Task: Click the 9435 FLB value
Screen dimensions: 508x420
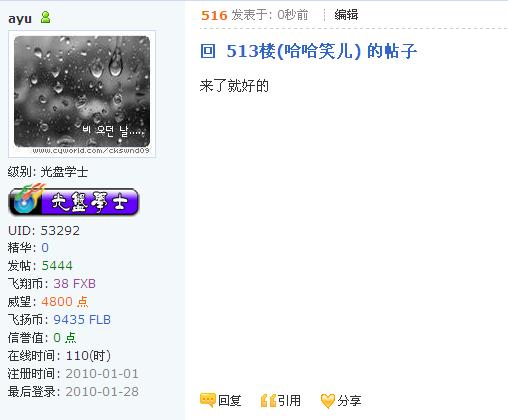Action: (82, 320)
